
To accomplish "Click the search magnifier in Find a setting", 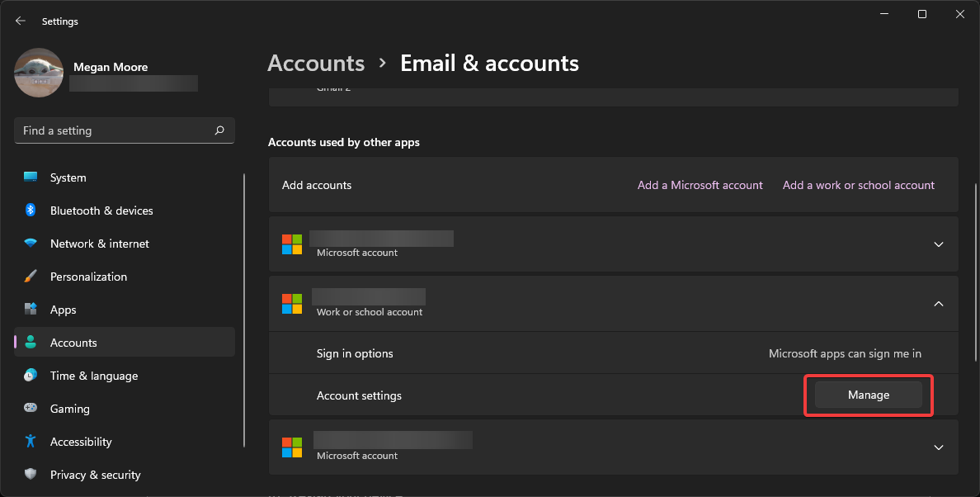I will pyautogui.click(x=219, y=130).
